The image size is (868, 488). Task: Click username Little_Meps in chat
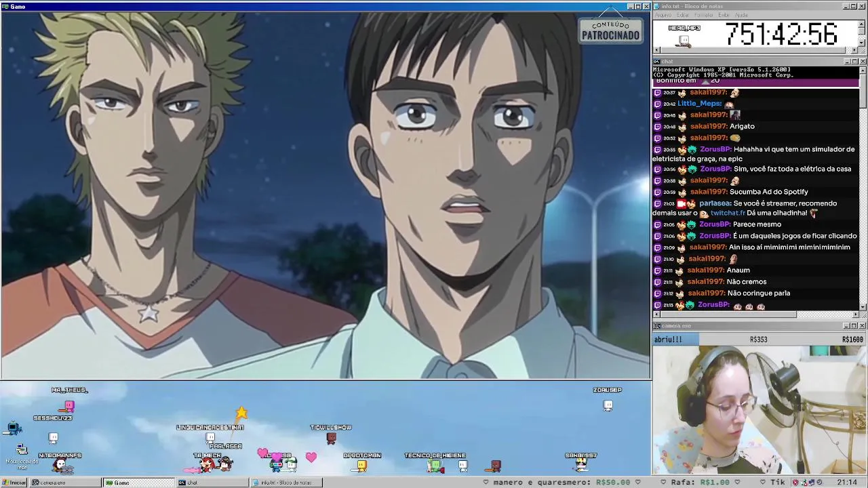point(699,104)
